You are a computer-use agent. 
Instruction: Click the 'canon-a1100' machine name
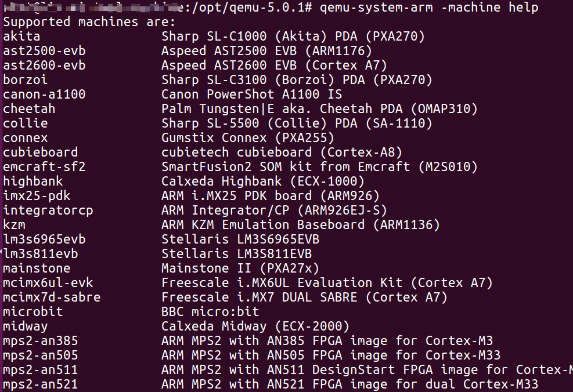44,94
